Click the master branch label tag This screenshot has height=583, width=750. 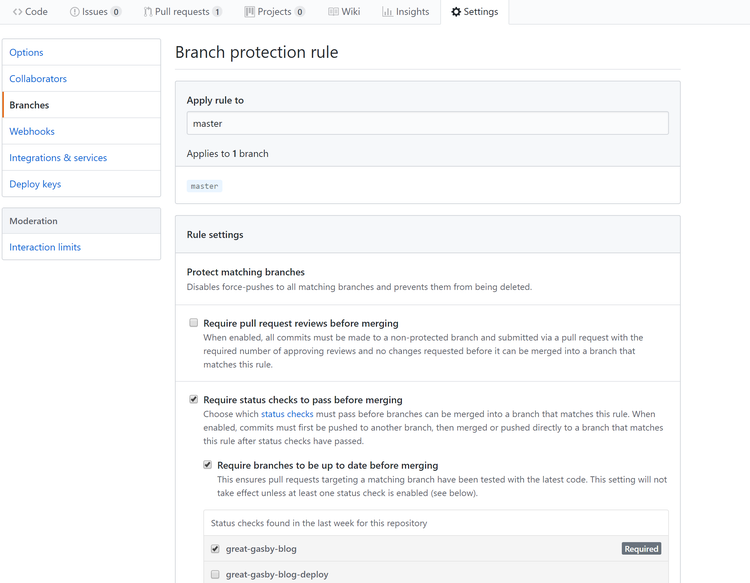click(204, 186)
